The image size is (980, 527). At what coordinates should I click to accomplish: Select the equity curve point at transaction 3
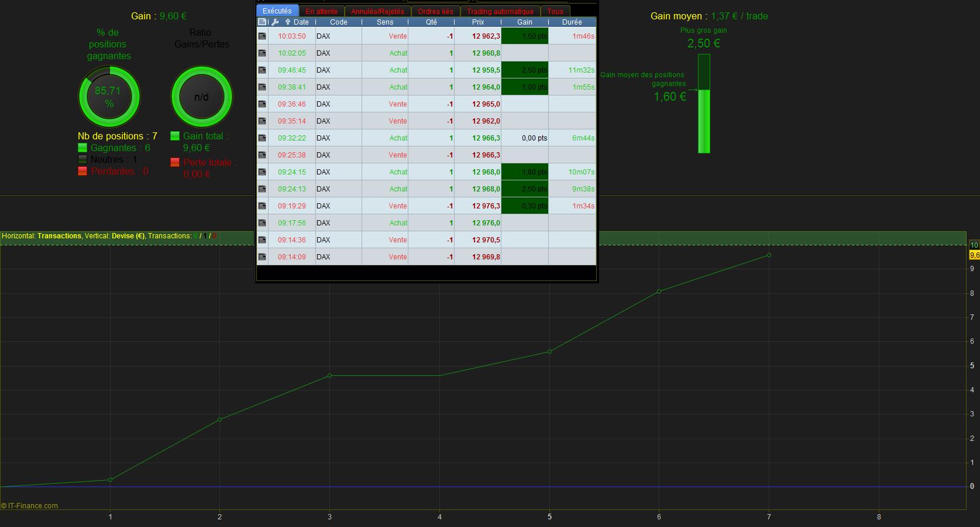pyautogui.click(x=330, y=376)
